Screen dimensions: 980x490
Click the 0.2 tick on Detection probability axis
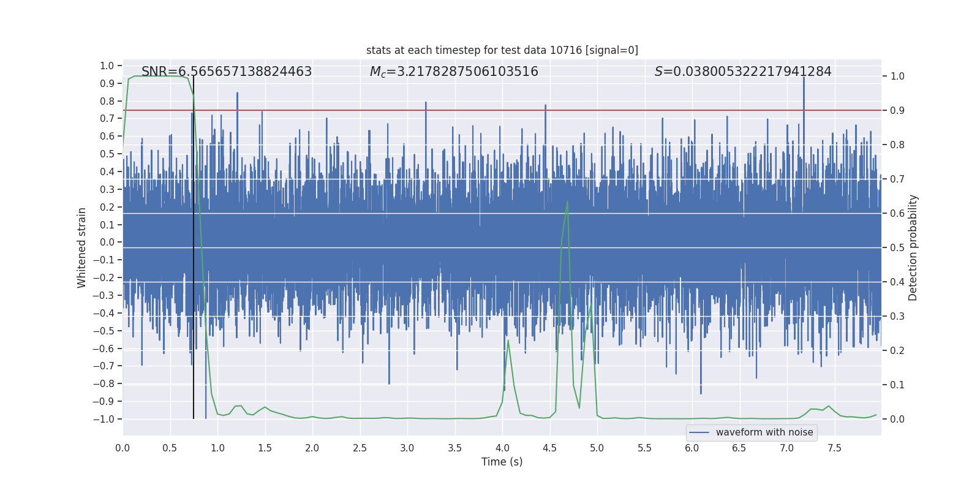click(897, 350)
